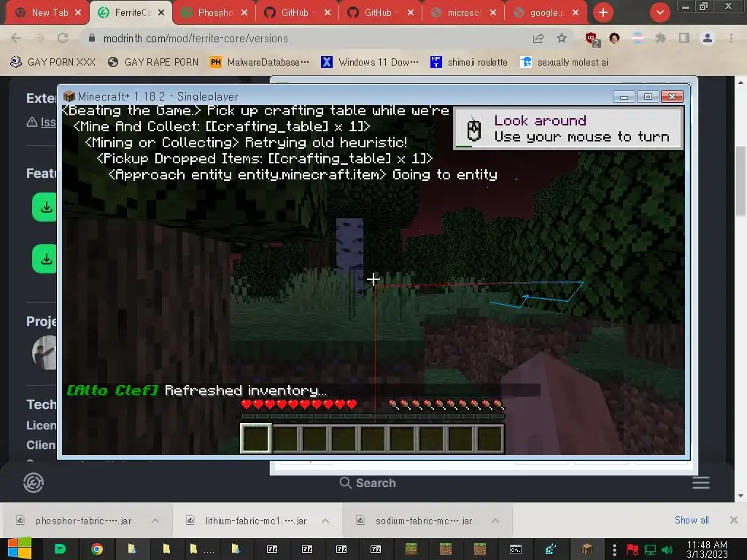747x560 pixels.
Task: Open the sodium-fabric-mc jar download
Action: click(x=423, y=521)
